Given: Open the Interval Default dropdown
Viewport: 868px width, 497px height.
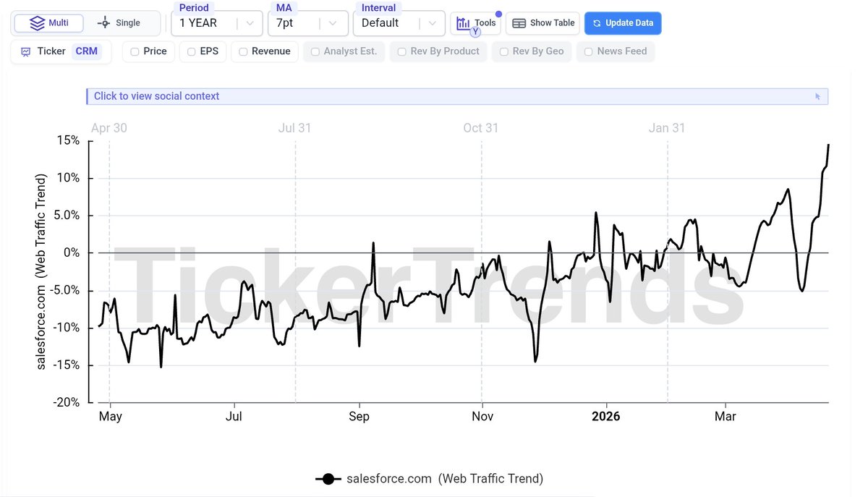Looking at the screenshot, I should (x=399, y=23).
